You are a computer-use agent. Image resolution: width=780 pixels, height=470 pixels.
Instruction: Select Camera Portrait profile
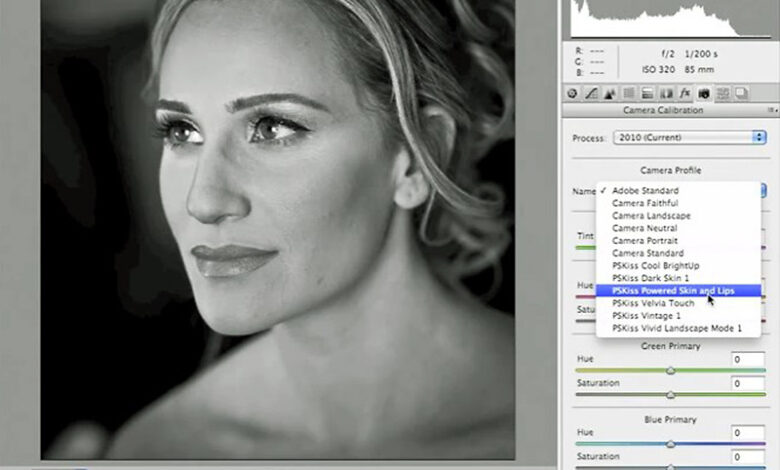point(679,240)
